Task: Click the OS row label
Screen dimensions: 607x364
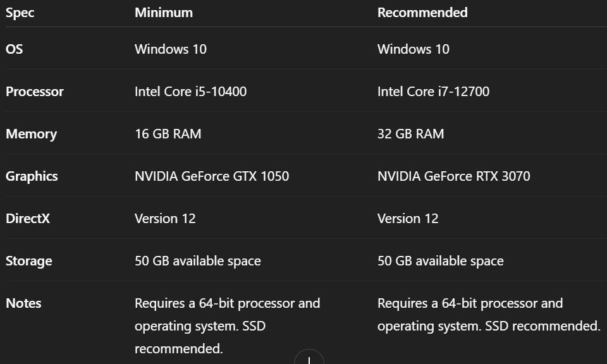Action: 15,49
